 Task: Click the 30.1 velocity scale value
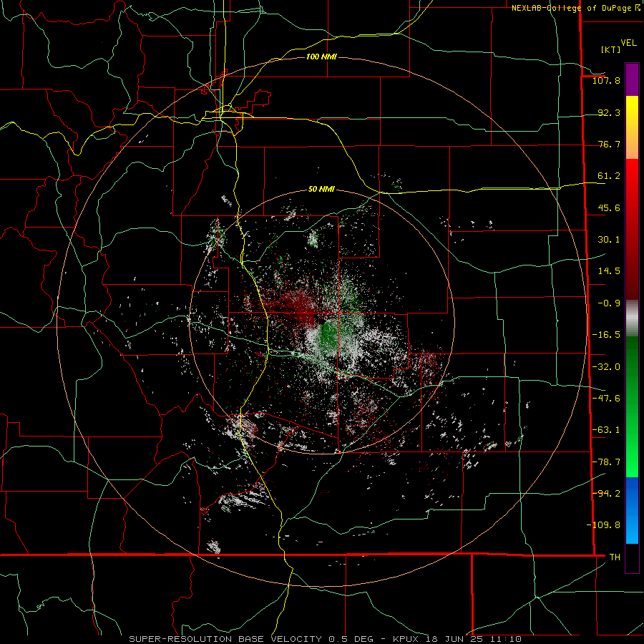tap(609, 240)
